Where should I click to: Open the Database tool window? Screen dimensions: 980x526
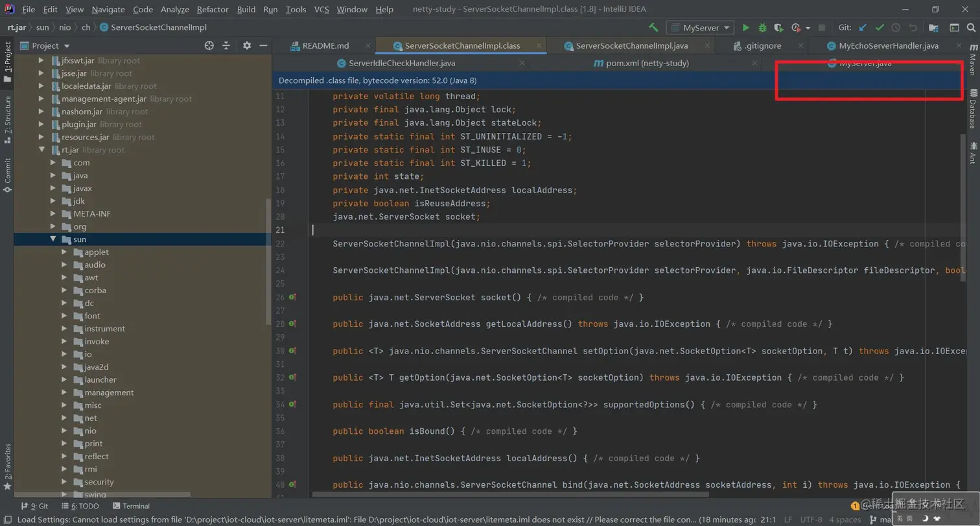pos(972,108)
